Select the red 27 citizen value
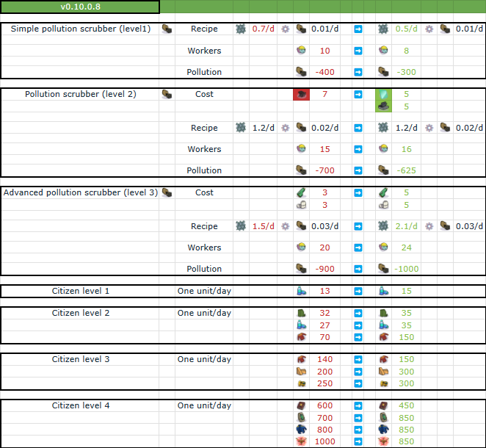 click(x=324, y=325)
